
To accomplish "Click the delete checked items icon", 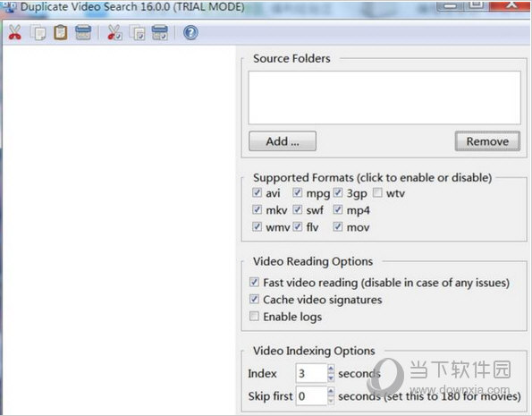I will point(159,32).
